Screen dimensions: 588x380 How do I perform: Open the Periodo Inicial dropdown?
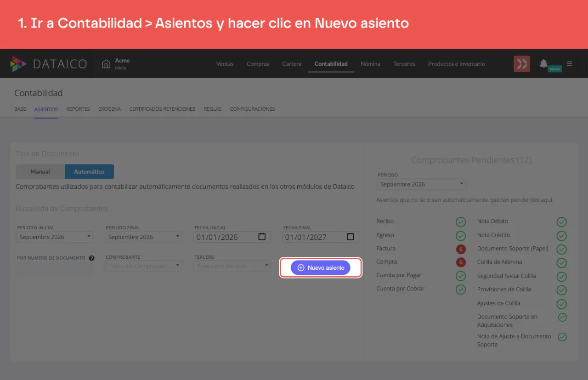tap(55, 237)
